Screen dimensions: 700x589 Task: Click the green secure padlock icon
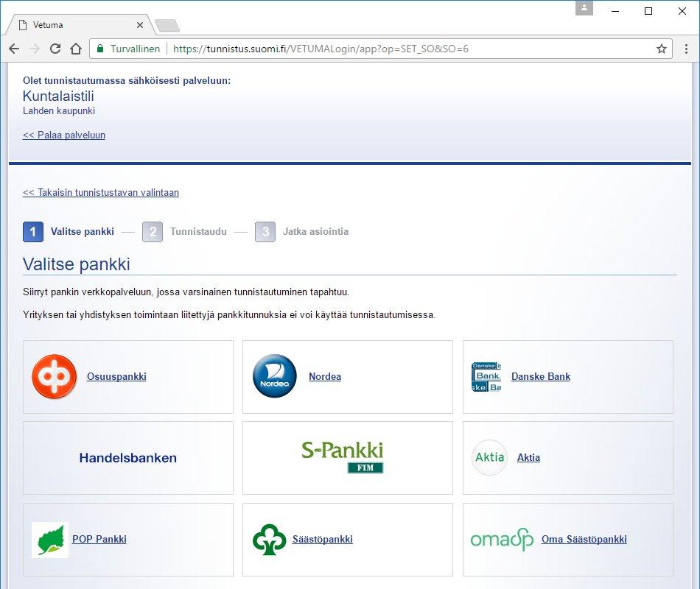click(100, 49)
